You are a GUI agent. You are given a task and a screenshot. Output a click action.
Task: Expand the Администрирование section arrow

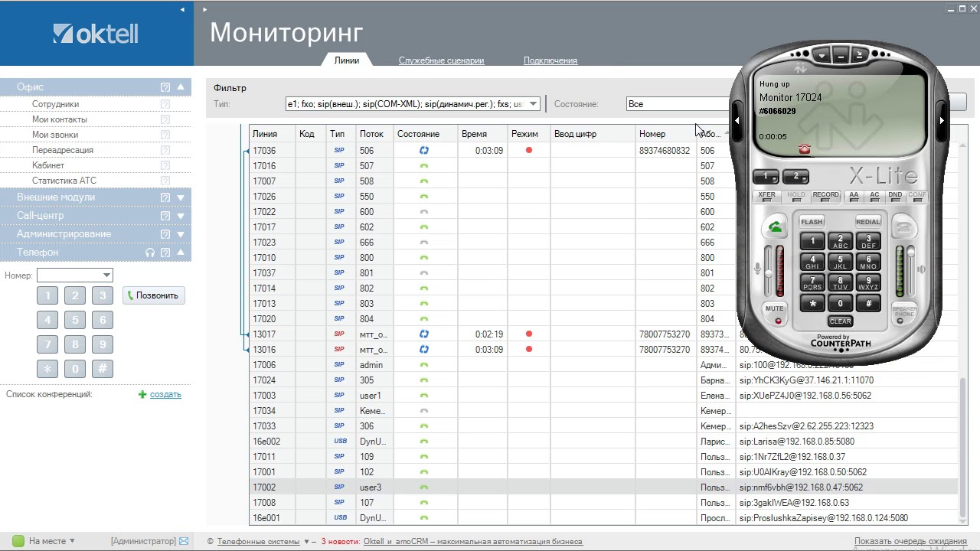click(x=181, y=234)
